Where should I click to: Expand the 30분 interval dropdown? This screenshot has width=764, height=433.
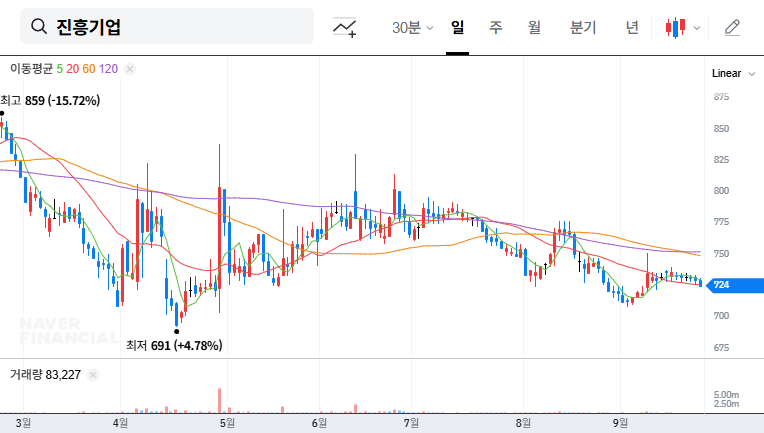412,28
